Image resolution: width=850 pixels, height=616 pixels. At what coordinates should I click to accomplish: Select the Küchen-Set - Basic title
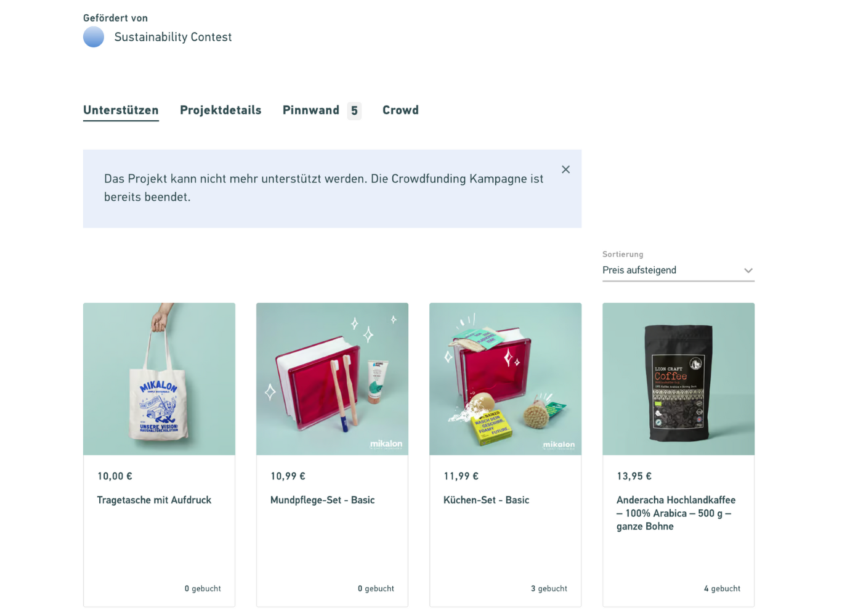(x=486, y=500)
